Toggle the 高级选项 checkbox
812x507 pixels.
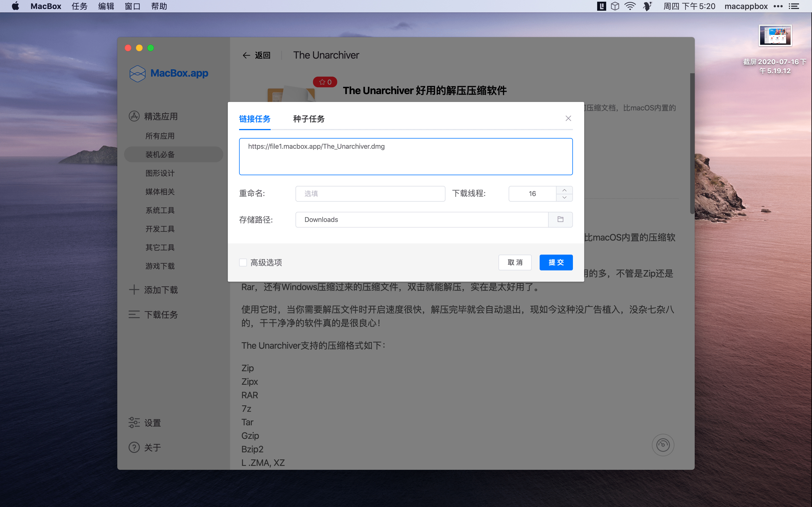(243, 263)
